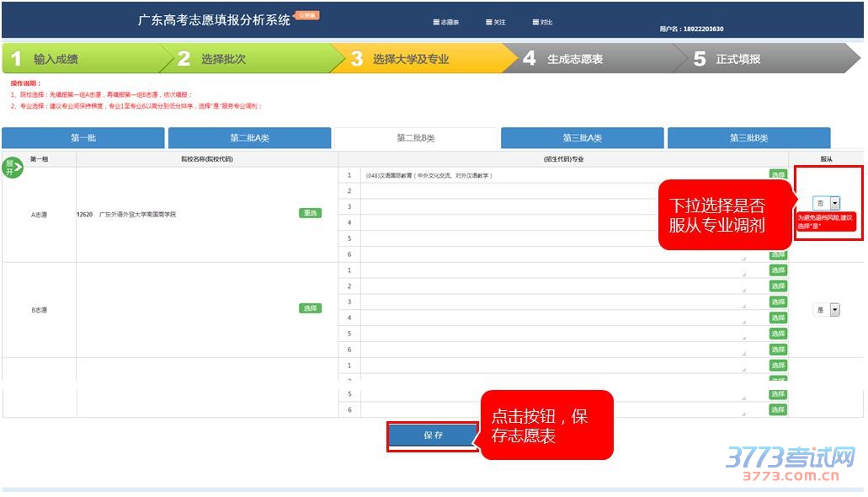Select the 第三批A类 tab
The image size is (868, 497).
(582, 138)
